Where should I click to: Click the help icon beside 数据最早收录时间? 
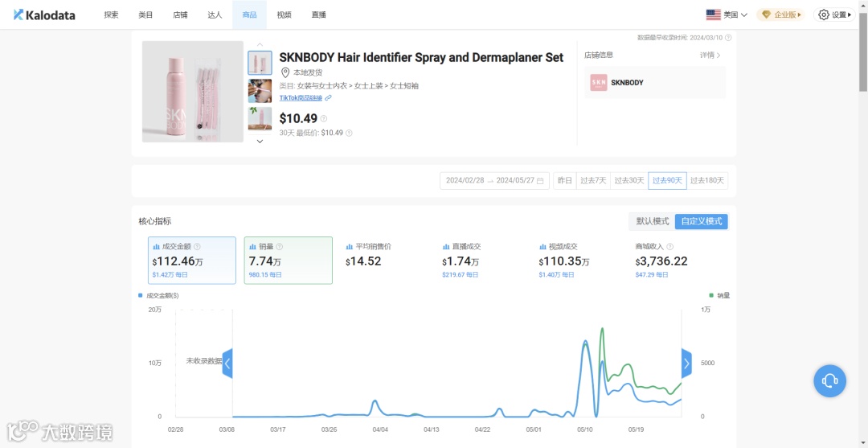click(x=728, y=38)
